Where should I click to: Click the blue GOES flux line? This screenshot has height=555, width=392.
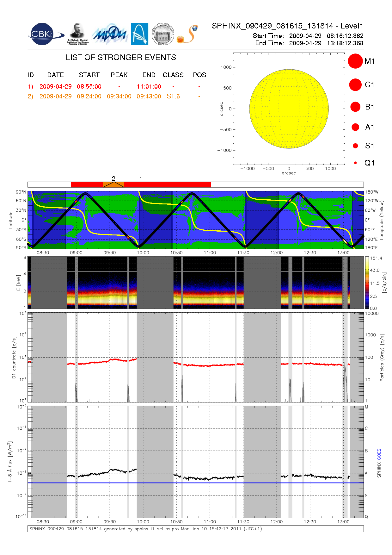pyautogui.click(x=195, y=483)
